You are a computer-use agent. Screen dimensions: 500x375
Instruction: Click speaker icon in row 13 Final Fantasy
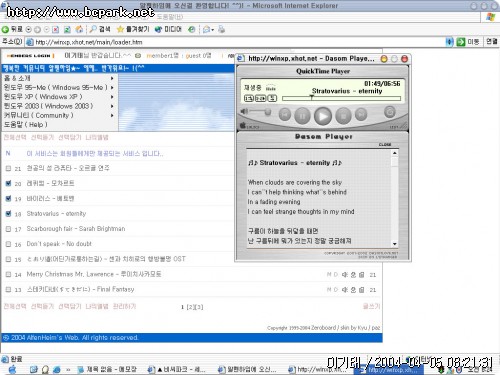point(345,290)
